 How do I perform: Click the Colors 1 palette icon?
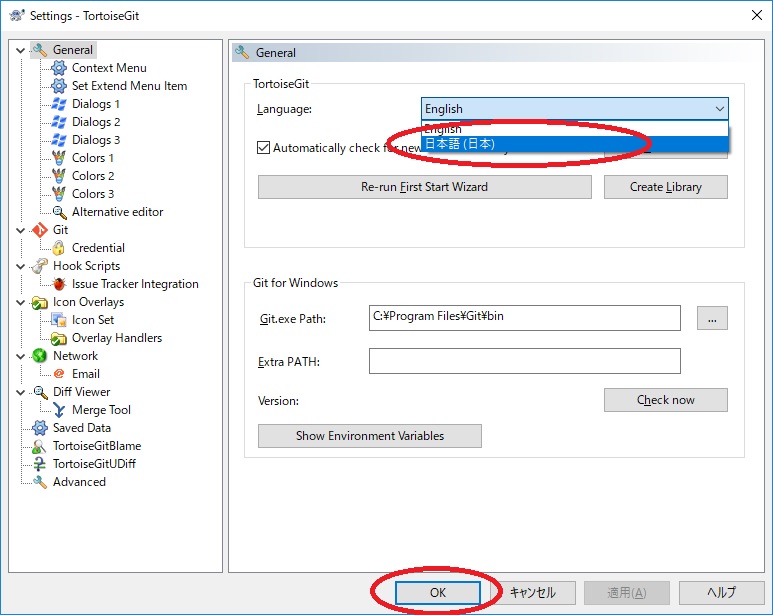[x=59, y=158]
